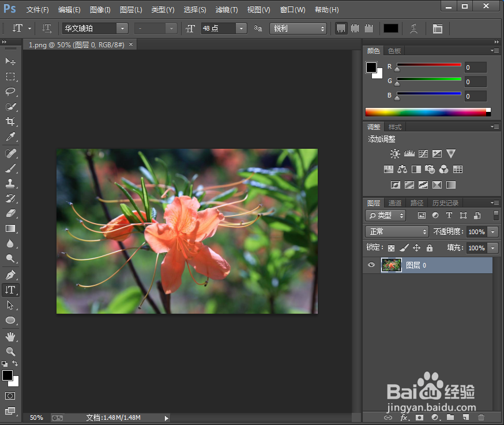Select the Vertical Type tool in toolbox
The image size is (504, 425).
click(x=10, y=290)
